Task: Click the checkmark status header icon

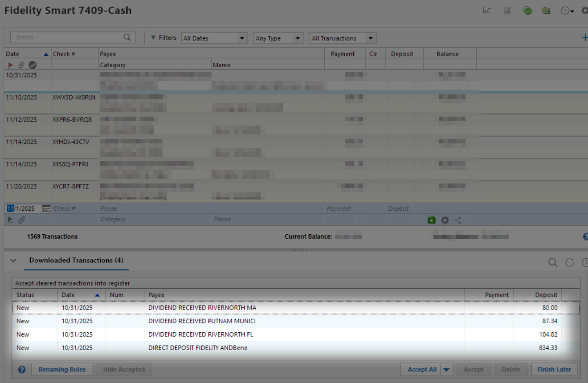Action: point(33,65)
